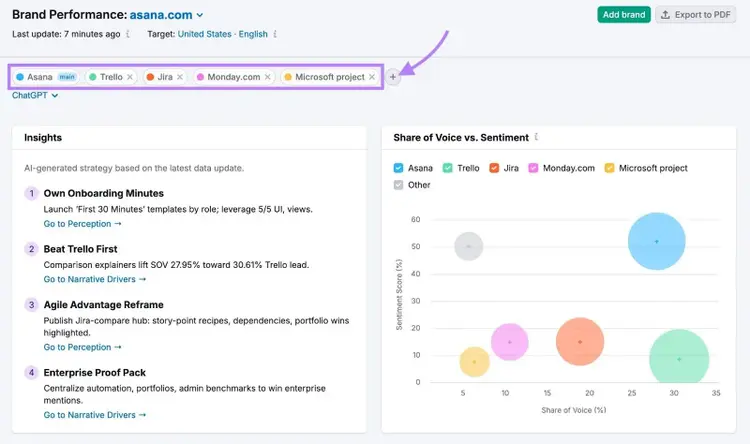The image size is (750, 444).
Task: Click the blue Asana bubble in chart
Action: coord(656,241)
